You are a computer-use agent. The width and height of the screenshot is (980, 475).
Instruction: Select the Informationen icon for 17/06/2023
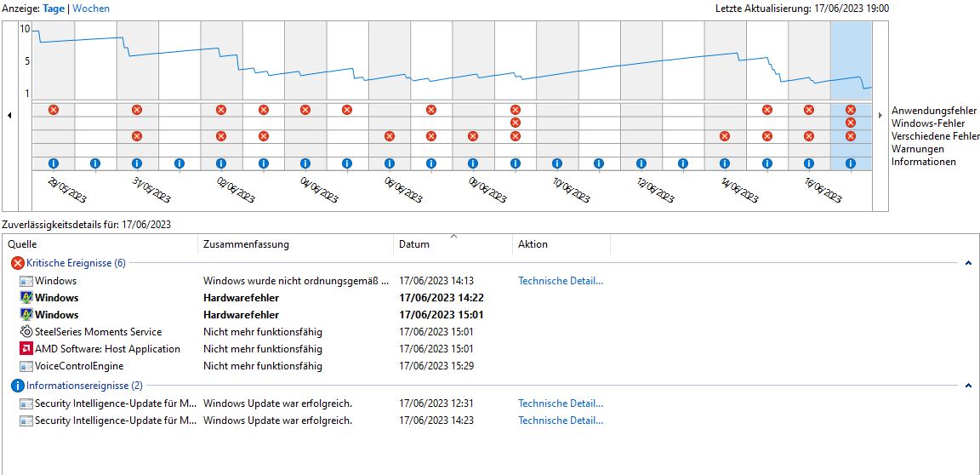850,163
